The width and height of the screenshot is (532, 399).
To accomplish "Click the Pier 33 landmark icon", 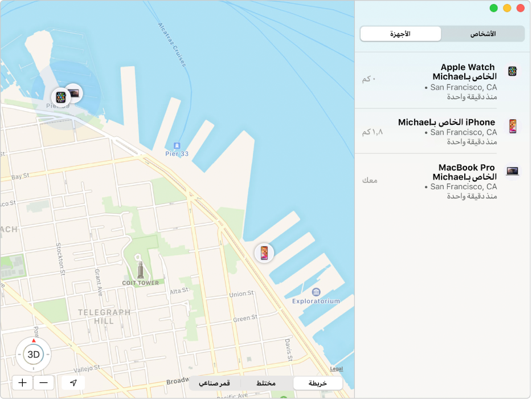I will click(x=177, y=146).
